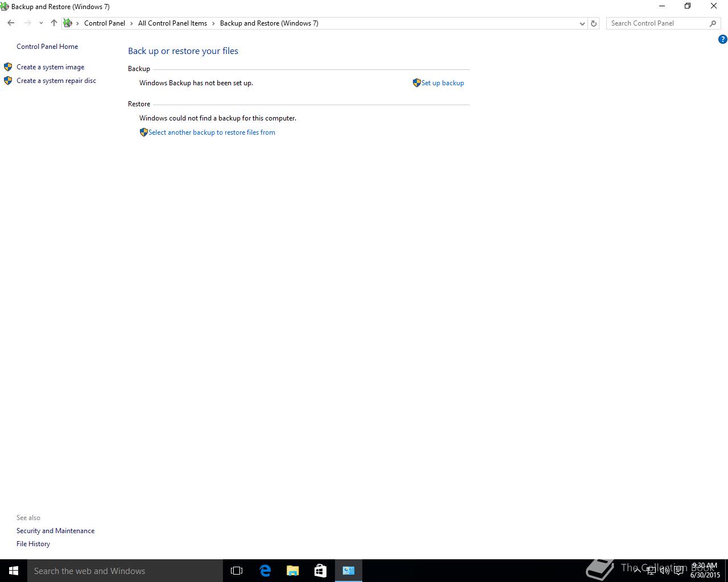Open the address bar history dropdown
Viewport: 728px width, 582px height.
582,23
